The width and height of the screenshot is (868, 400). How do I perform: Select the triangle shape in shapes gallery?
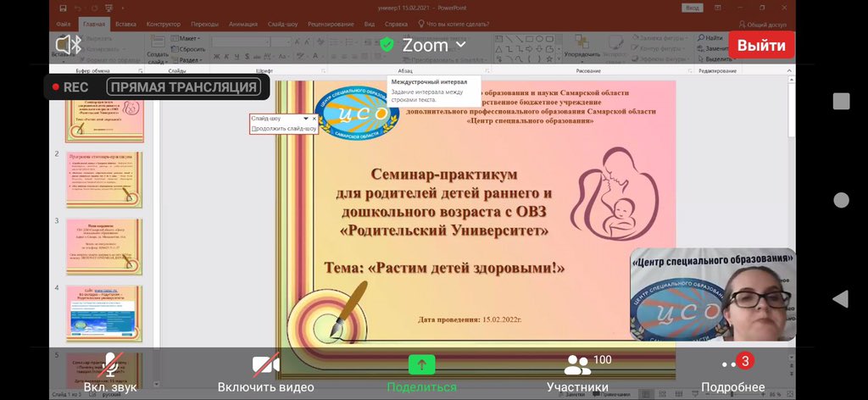tap(498, 48)
